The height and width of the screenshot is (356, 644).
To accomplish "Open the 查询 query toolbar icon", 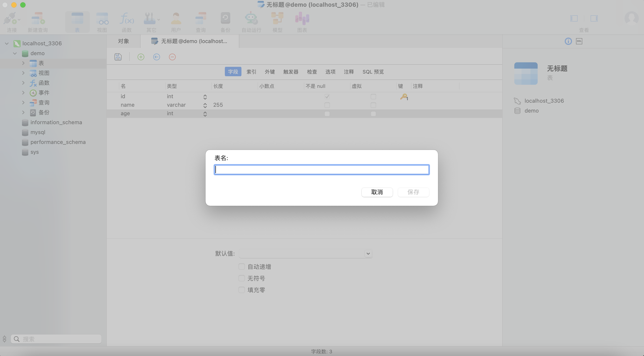I will (201, 22).
